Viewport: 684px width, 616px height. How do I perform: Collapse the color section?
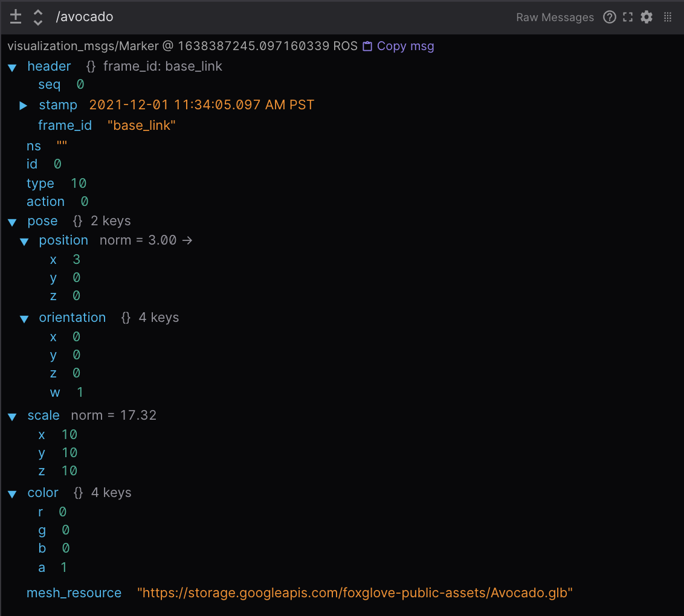pyautogui.click(x=12, y=494)
